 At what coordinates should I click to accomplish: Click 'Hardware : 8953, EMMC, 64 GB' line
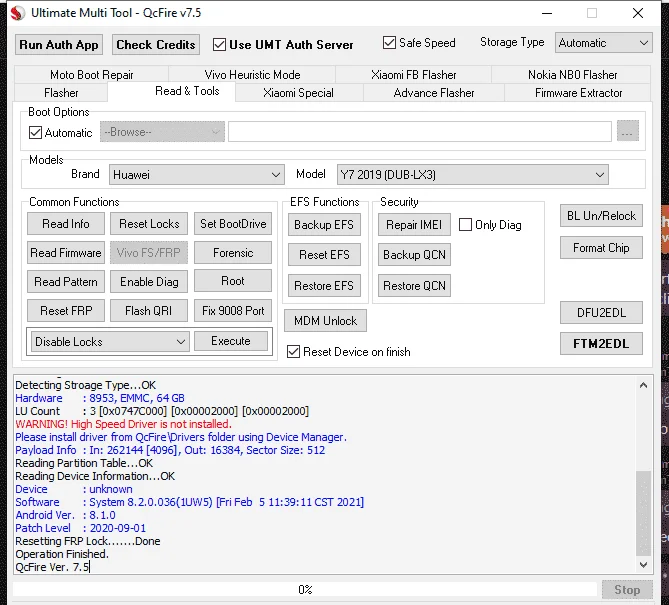click(x=100, y=398)
